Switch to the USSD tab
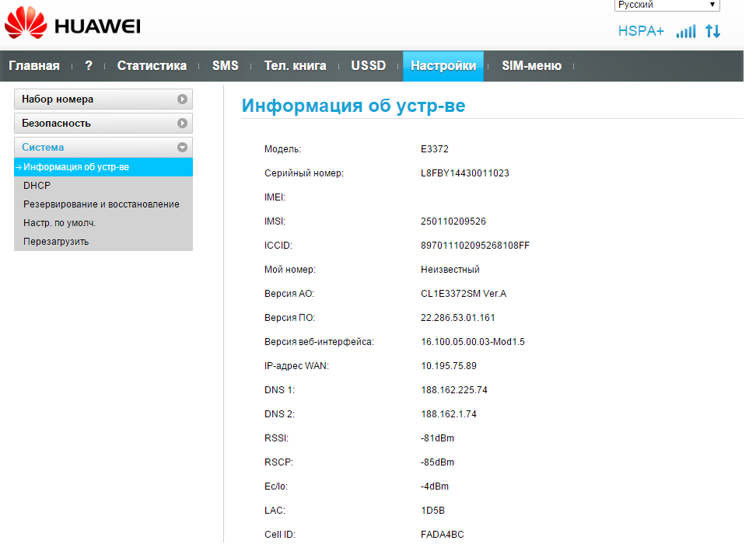The height and width of the screenshot is (544, 756). pyautogui.click(x=369, y=65)
